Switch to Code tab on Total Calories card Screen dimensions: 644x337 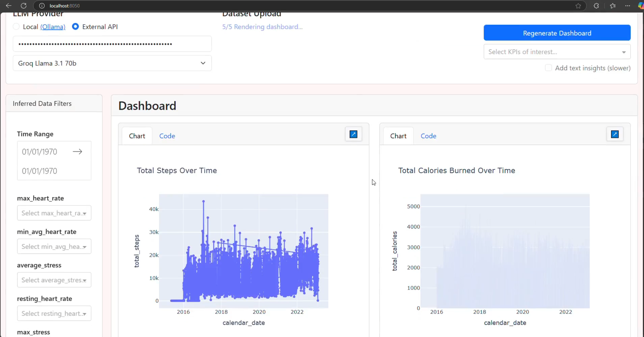click(x=428, y=136)
